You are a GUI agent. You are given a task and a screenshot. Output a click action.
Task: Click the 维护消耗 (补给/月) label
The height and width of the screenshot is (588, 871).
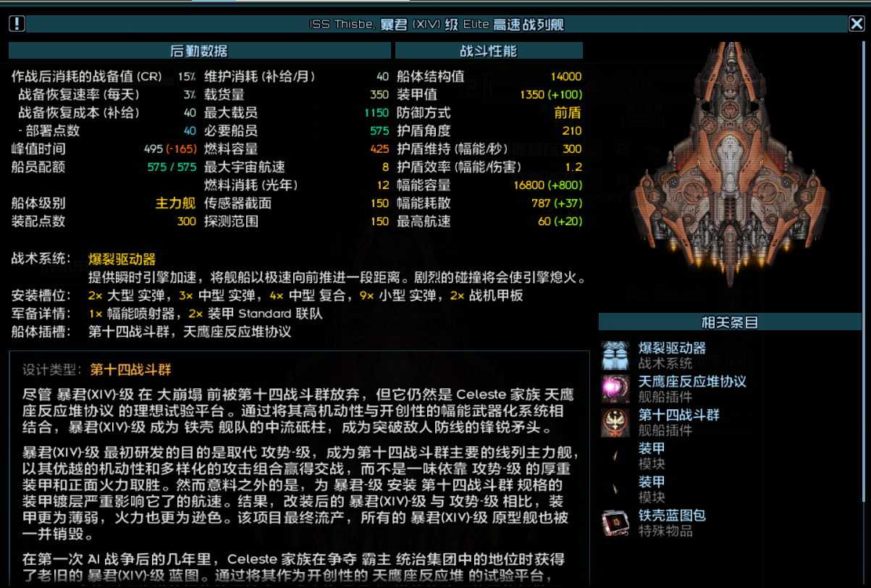(260, 77)
